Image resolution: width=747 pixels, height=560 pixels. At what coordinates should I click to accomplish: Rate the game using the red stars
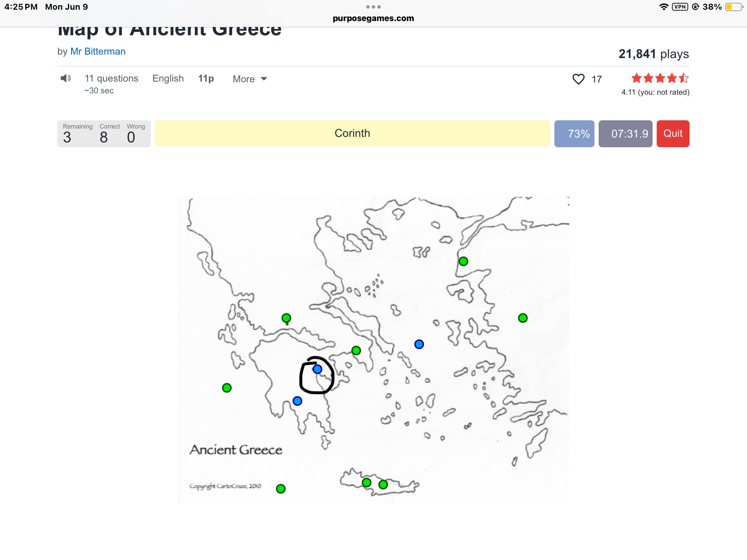[660, 78]
